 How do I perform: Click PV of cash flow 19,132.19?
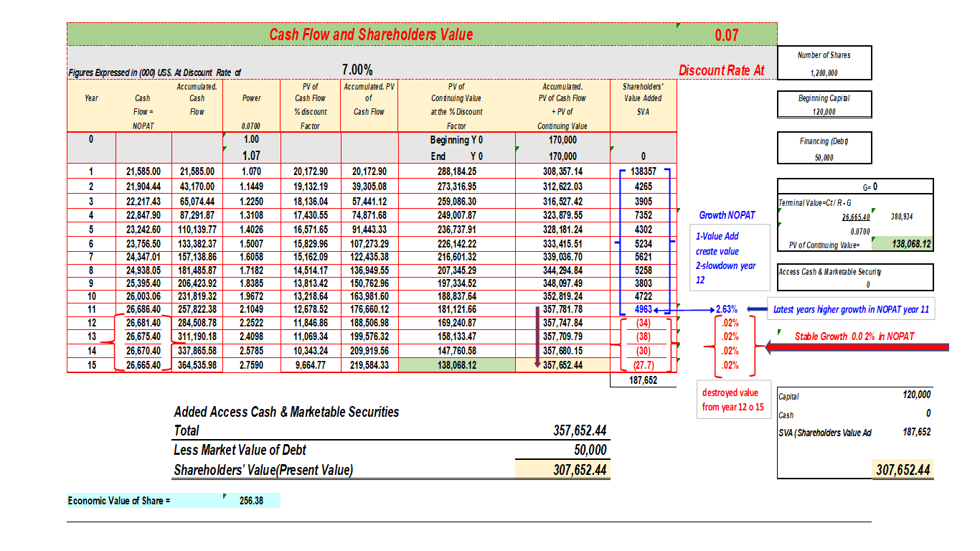(x=311, y=186)
